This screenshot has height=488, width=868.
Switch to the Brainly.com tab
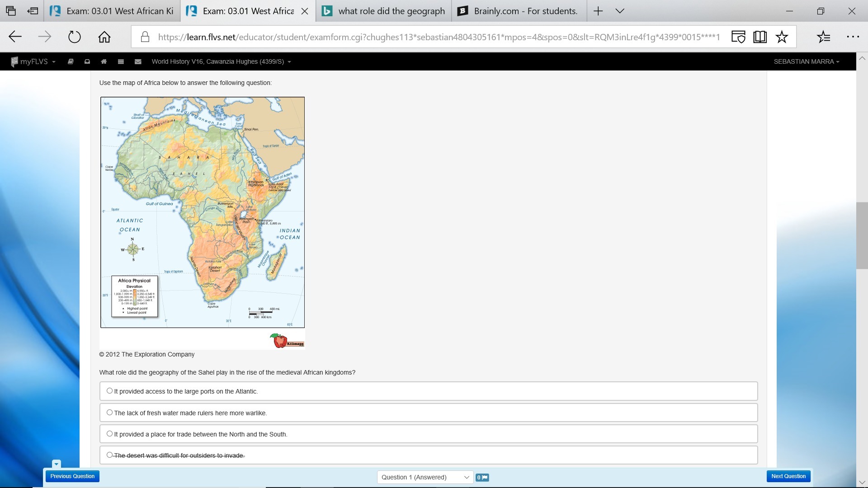pyautogui.click(x=519, y=11)
